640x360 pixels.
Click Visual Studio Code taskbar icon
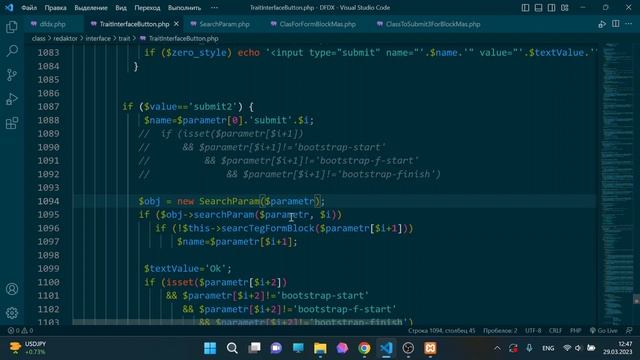tap(386, 348)
